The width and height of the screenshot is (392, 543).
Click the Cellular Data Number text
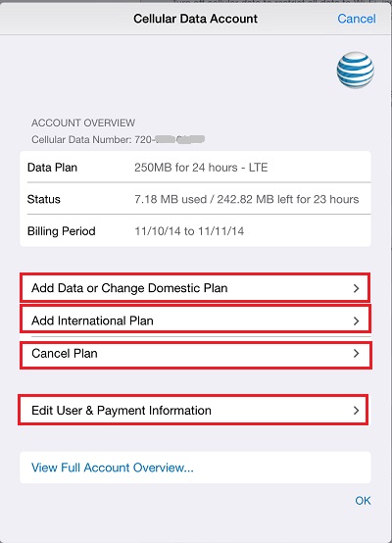click(x=118, y=139)
